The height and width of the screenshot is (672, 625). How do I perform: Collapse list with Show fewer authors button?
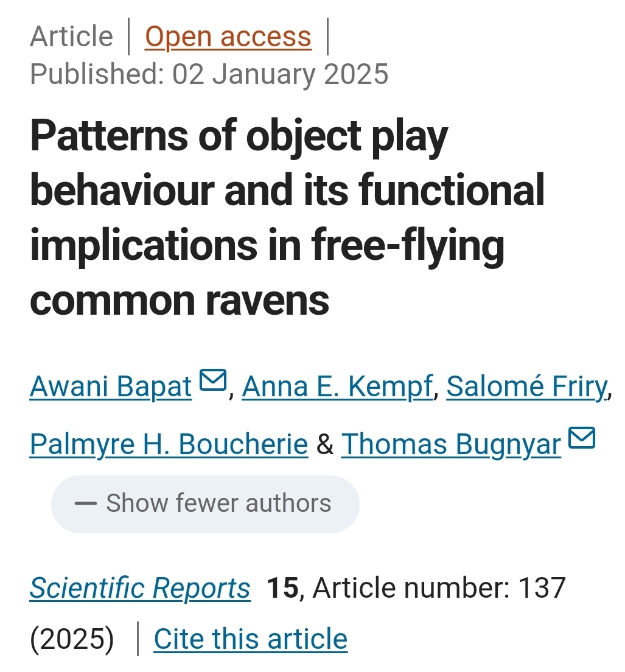pyautogui.click(x=205, y=504)
